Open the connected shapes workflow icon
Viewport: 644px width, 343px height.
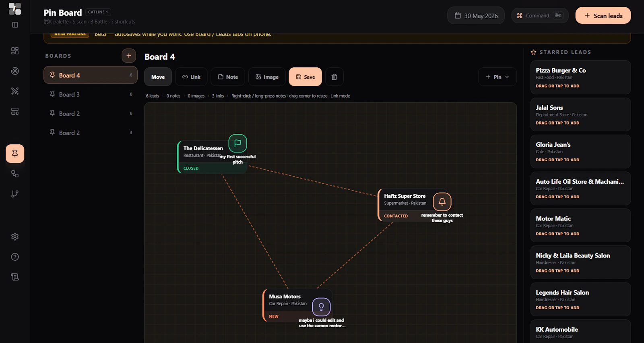pos(15,174)
